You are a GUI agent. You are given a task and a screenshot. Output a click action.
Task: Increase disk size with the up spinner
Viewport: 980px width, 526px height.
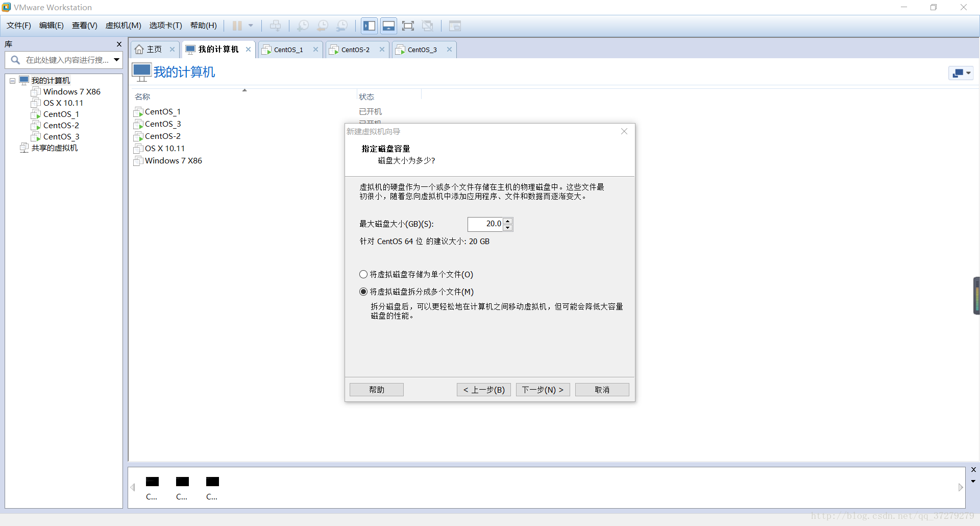(x=507, y=221)
